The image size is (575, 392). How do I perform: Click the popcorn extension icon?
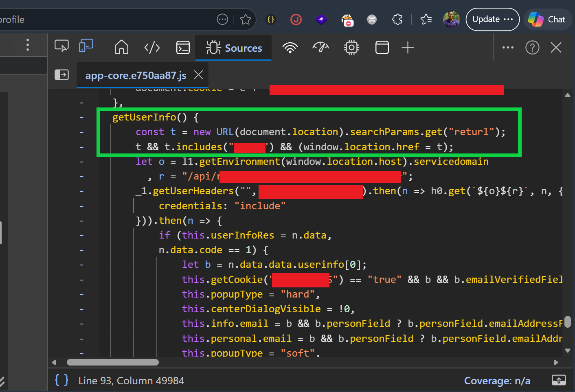tap(347, 20)
